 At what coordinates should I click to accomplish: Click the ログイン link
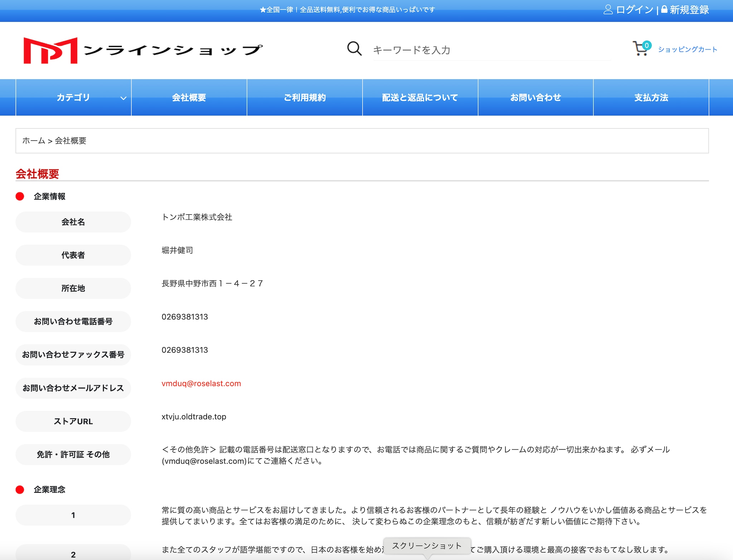(635, 10)
